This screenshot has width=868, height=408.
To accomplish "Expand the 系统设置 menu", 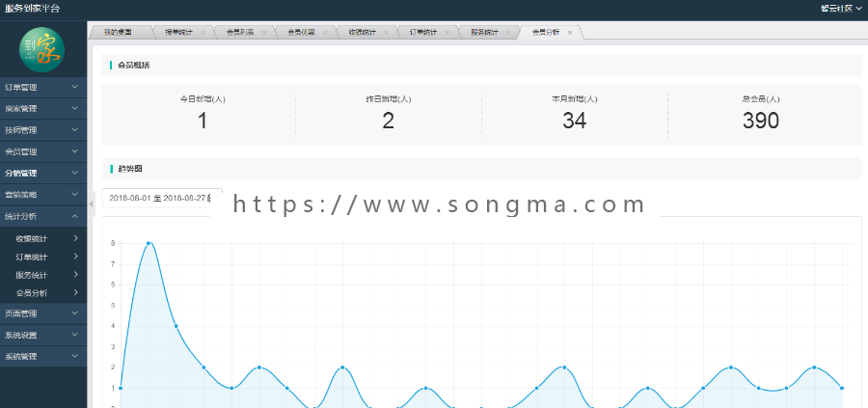I will click(43, 335).
